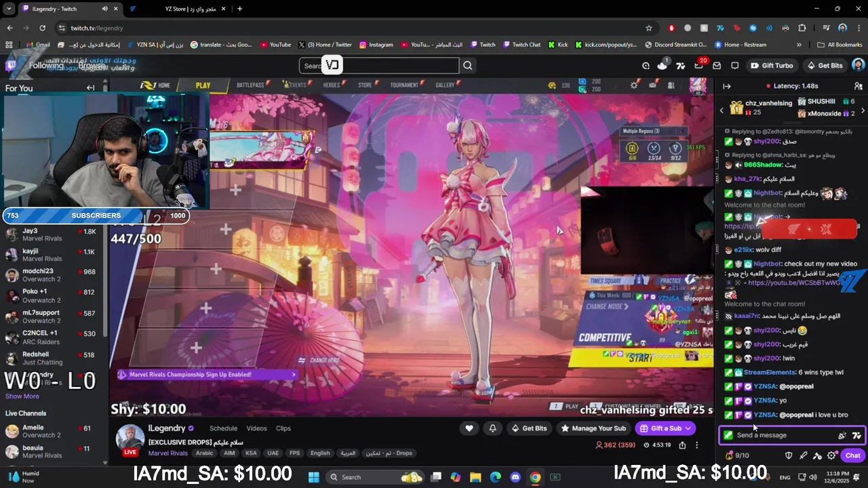Screen dimensions: 868x488
Task: Click the Get Bits button in top bar
Action: (825, 66)
